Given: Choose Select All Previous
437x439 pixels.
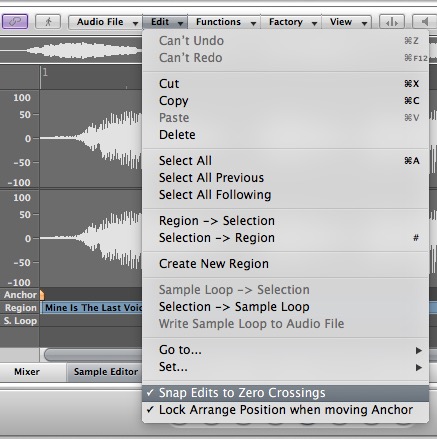Looking at the screenshot, I should coord(285,178).
